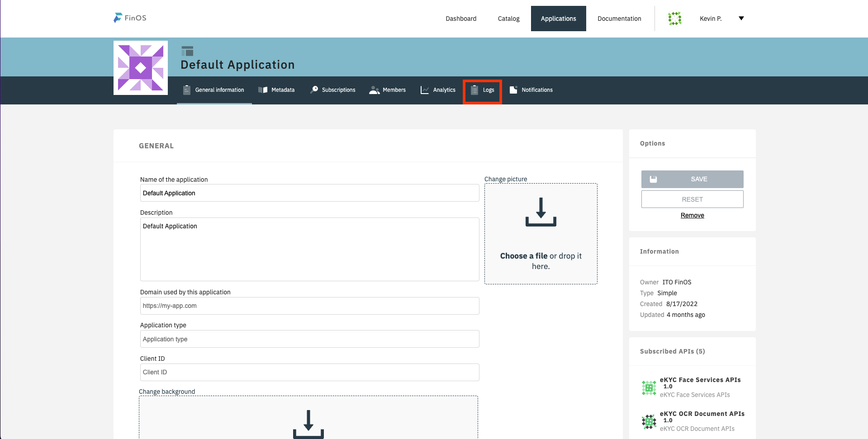Click the Analytics chart icon

pos(424,90)
